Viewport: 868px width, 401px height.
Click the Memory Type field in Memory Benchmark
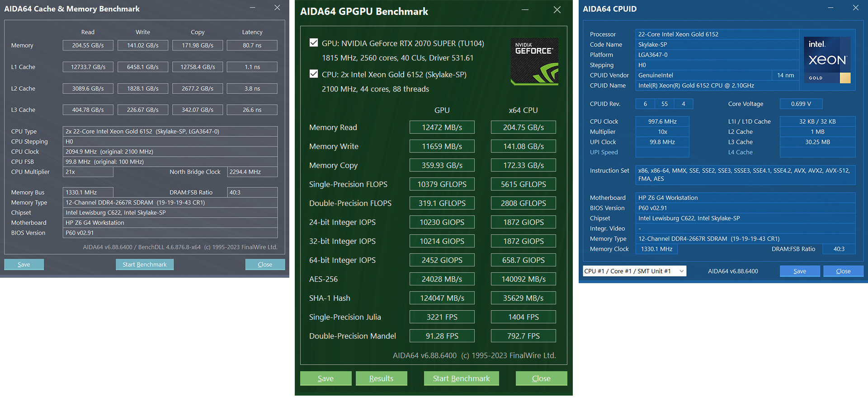170,202
